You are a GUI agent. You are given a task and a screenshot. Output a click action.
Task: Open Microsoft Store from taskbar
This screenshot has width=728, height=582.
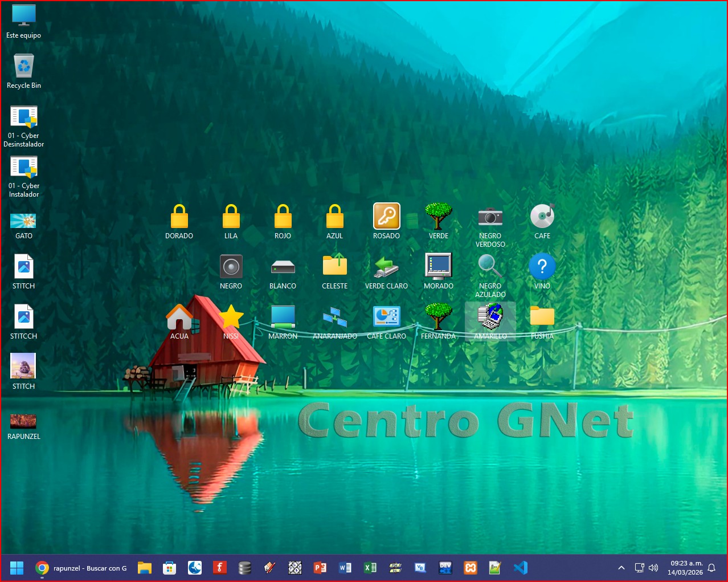coord(169,568)
